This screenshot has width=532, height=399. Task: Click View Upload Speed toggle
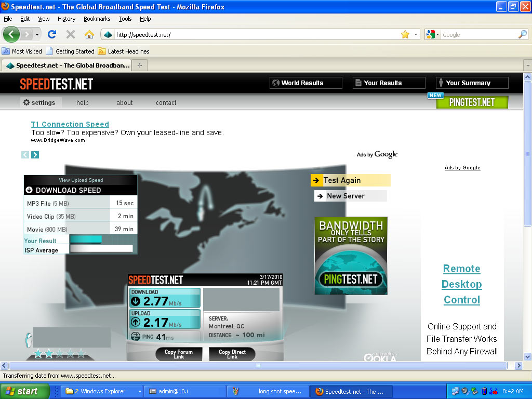[x=81, y=180]
